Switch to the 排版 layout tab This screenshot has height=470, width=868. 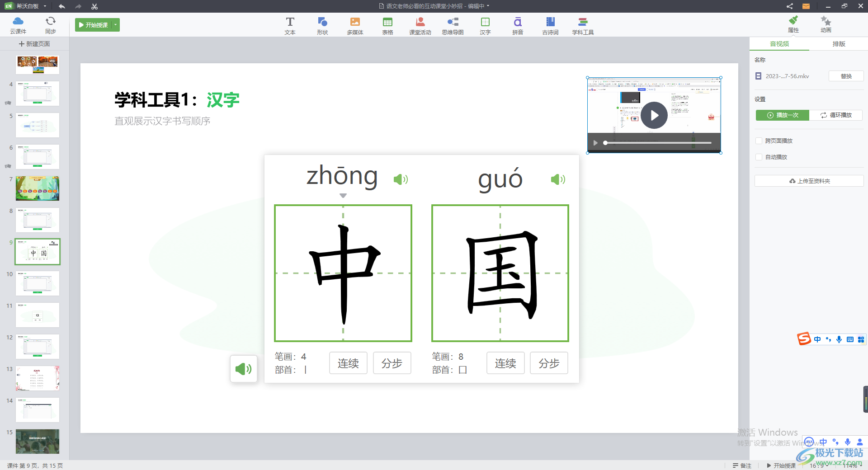click(839, 44)
